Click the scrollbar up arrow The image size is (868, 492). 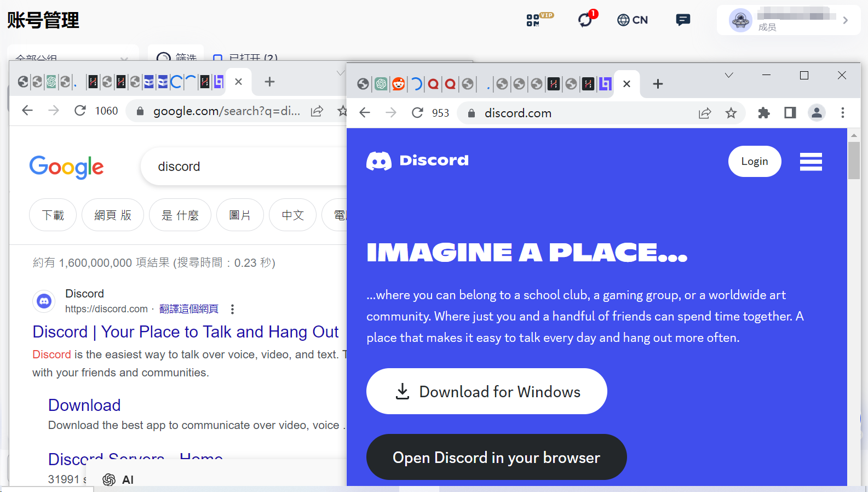854,135
